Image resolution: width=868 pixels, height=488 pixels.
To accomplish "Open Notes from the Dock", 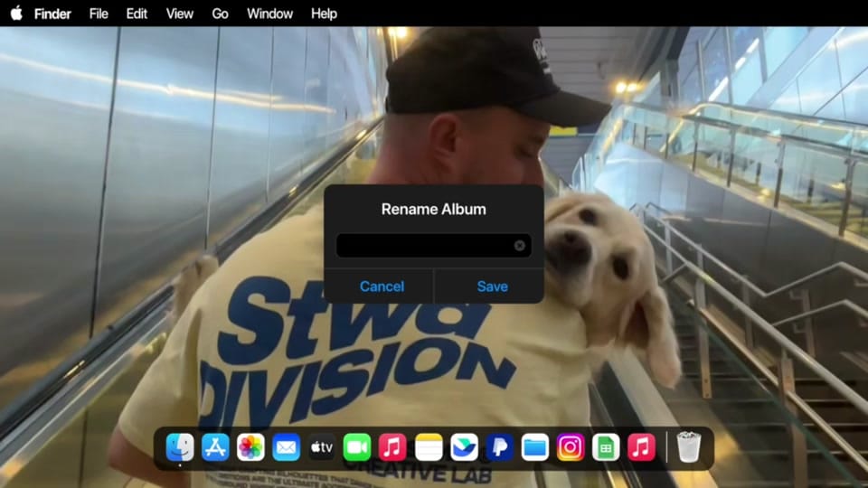I will click(x=429, y=447).
